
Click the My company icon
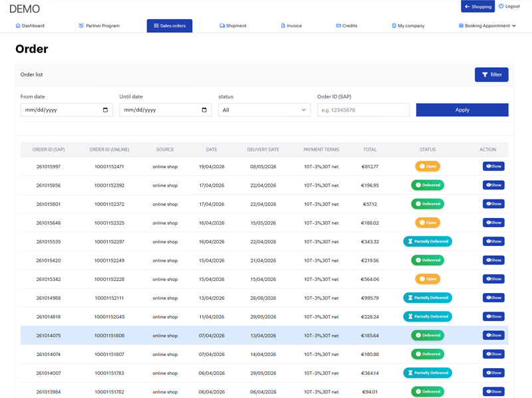click(x=394, y=26)
